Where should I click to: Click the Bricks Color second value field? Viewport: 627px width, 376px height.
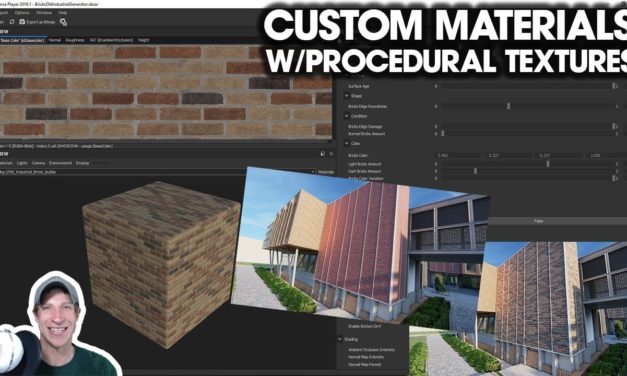(x=511, y=155)
